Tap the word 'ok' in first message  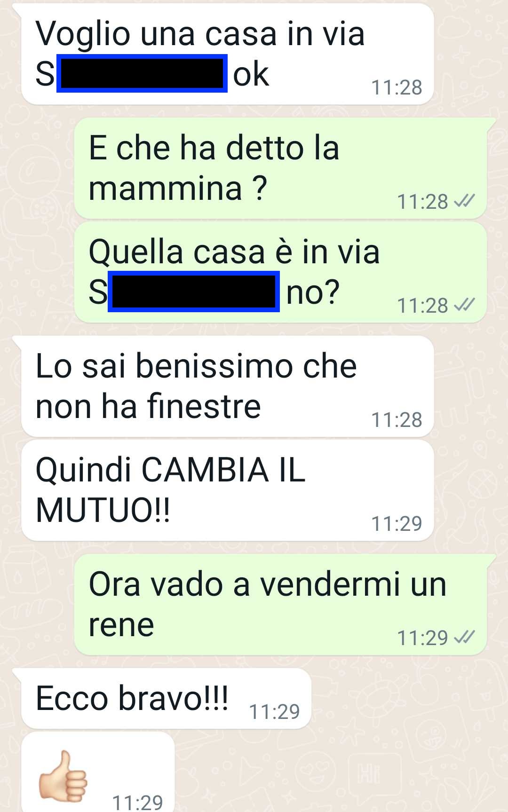click(x=251, y=74)
